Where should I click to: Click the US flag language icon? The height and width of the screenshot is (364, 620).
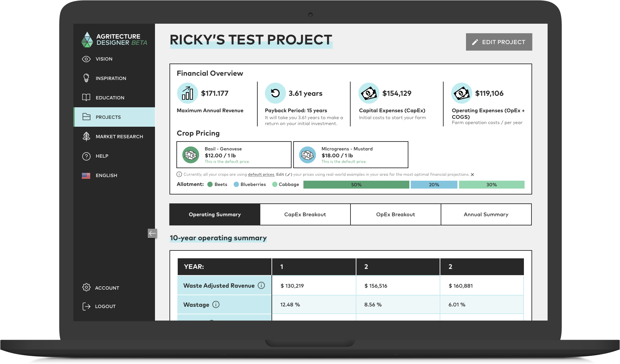86,175
